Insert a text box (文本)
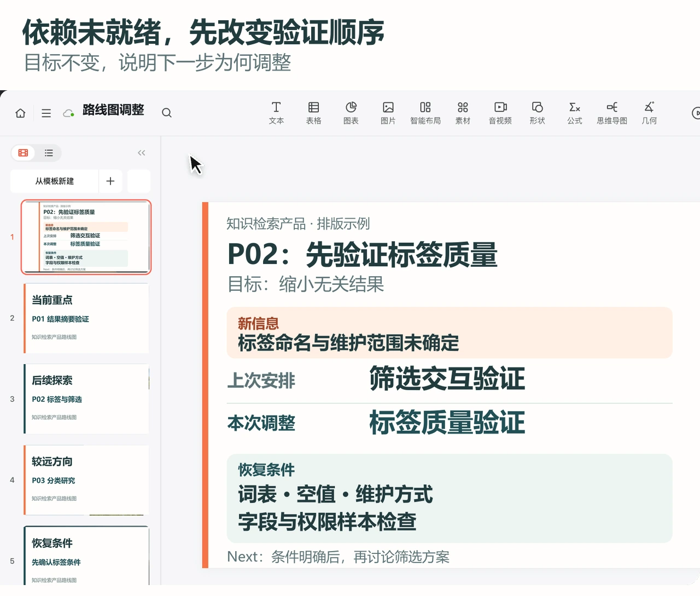The width and height of the screenshot is (700, 596). 276,113
